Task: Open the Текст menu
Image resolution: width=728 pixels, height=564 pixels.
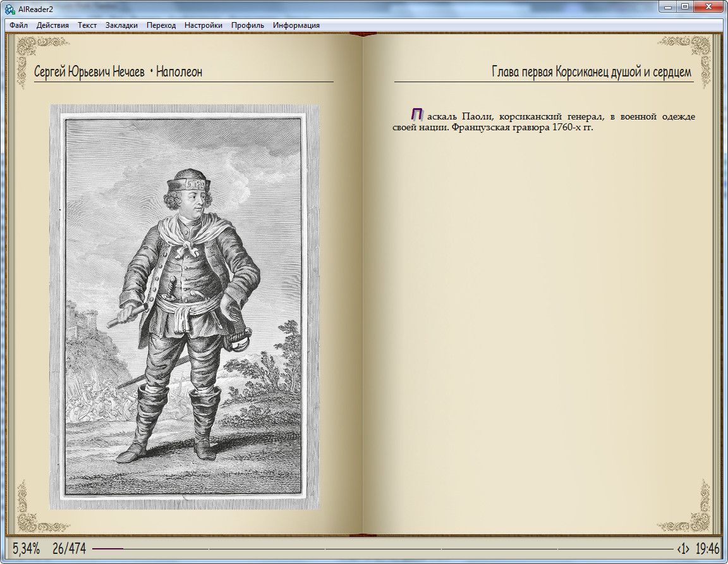Action: [87, 25]
